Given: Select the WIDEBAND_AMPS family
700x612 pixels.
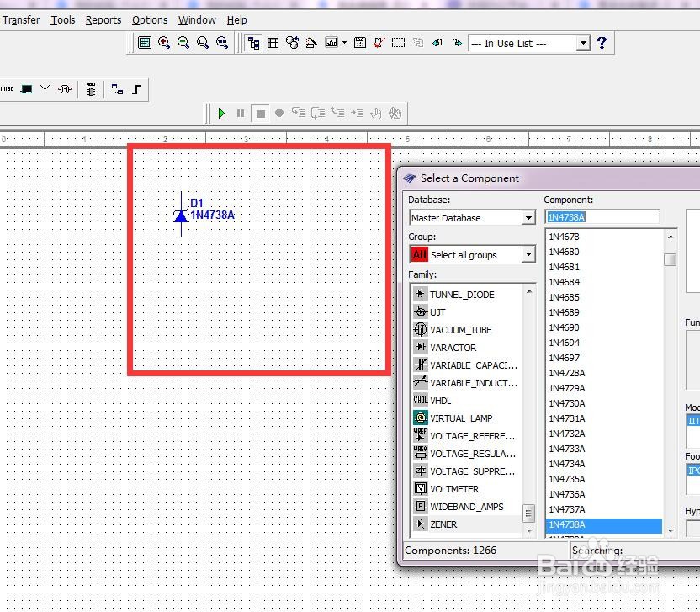Looking at the screenshot, I should [466, 507].
